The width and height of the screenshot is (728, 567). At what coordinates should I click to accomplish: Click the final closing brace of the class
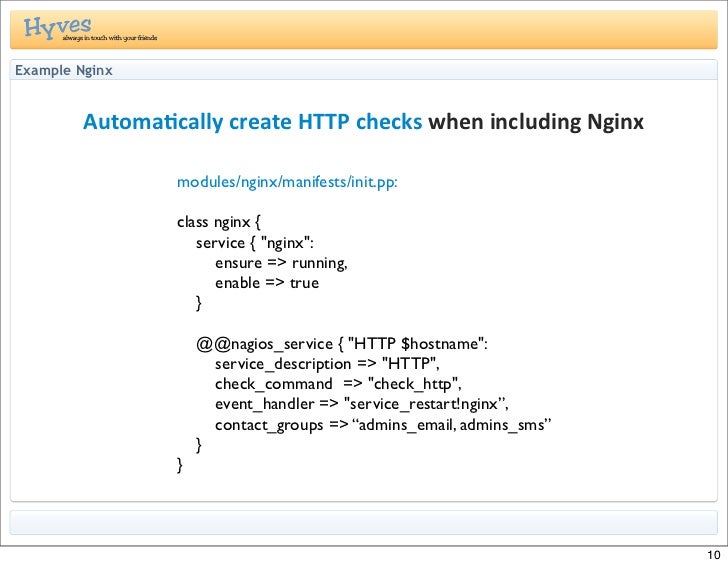(180, 464)
